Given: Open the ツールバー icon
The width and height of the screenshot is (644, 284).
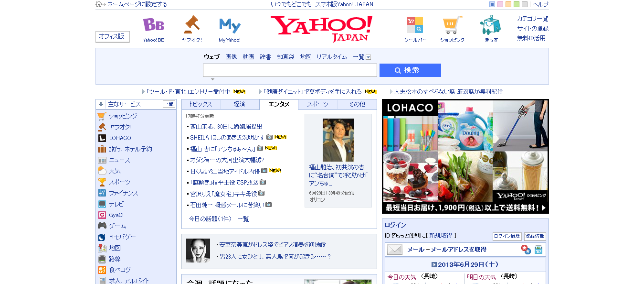Looking at the screenshot, I should click(x=415, y=25).
